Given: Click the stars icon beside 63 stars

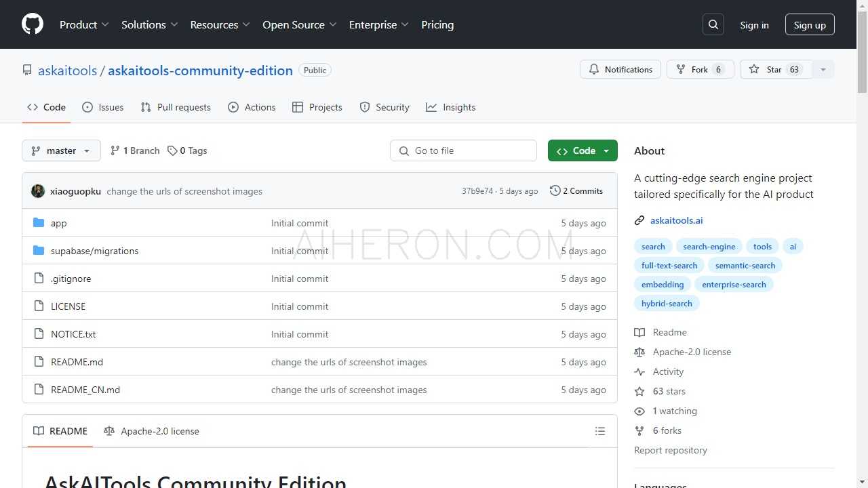Looking at the screenshot, I should click(639, 391).
